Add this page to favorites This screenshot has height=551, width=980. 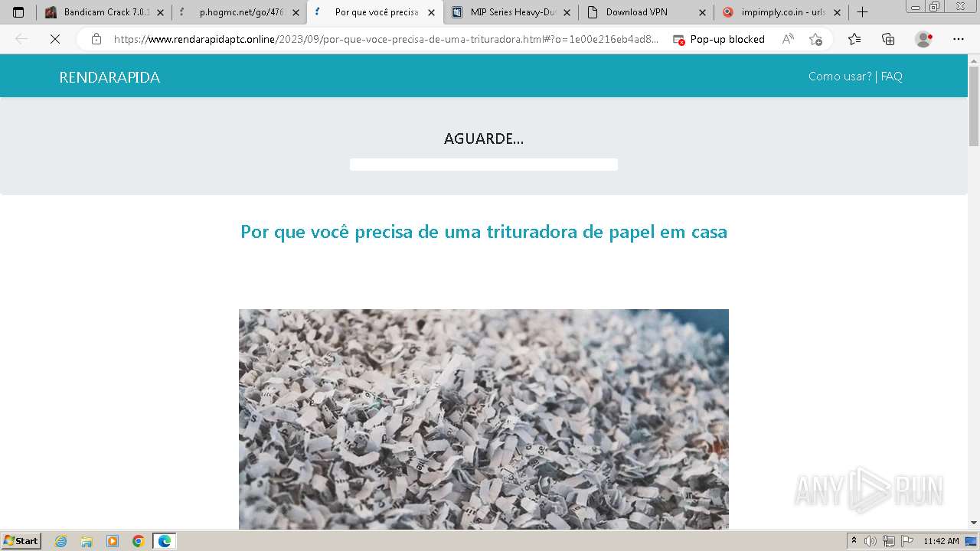(x=815, y=39)
